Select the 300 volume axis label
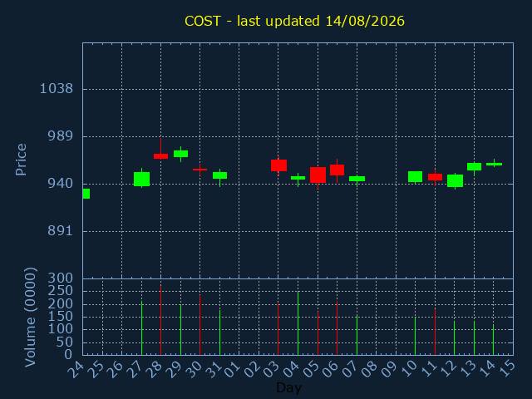Image resolution: width=532 pixels, height=399 pixels. 60,278
